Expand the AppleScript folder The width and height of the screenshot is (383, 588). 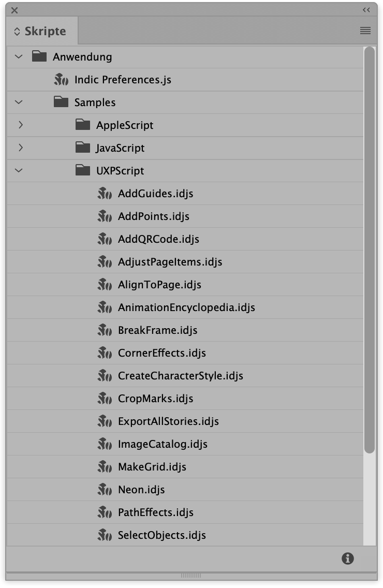[x=21, y=125]
